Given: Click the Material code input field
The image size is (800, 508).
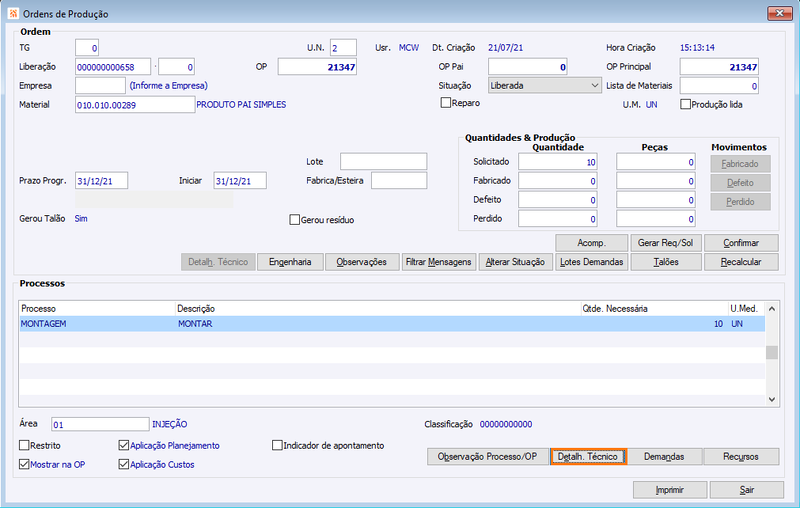Looking at the screenshot, I should coord(135,105).
